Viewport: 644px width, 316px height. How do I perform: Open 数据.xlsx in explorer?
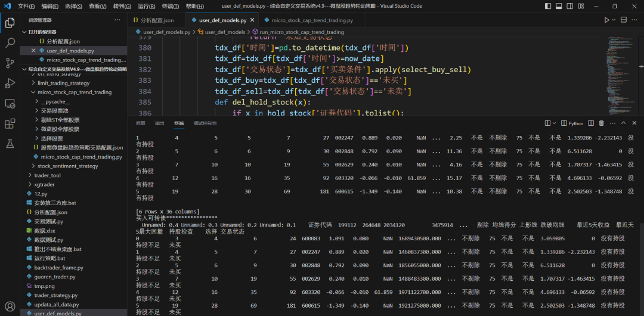pos(45,231)
